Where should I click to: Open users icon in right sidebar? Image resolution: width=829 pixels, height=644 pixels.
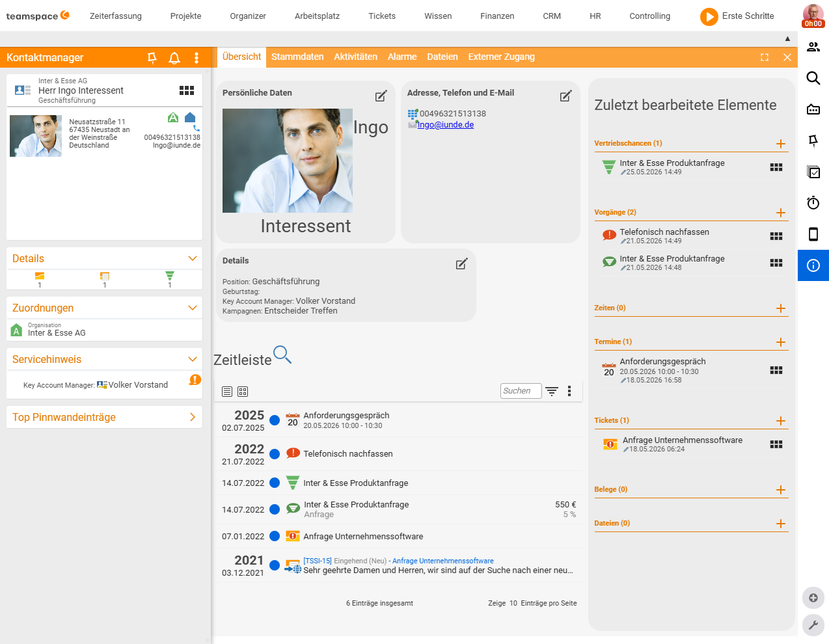(x=813, y=47)
